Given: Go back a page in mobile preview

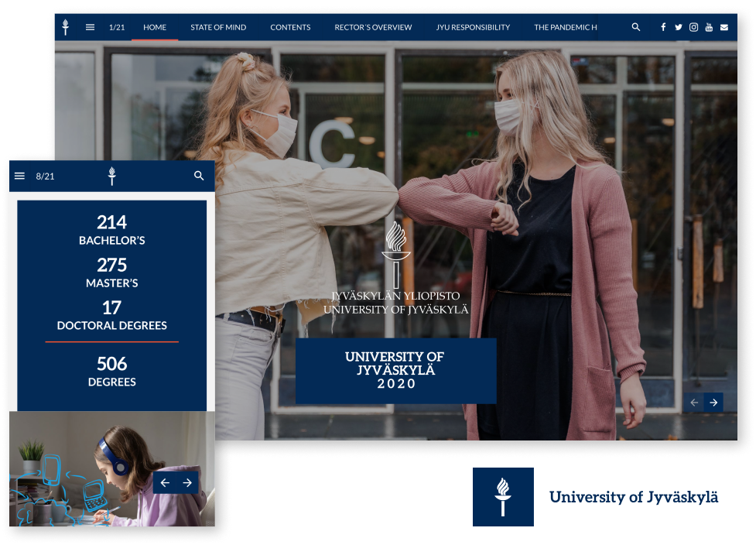Looking at the screenshot, I should [x=165, y=483].
